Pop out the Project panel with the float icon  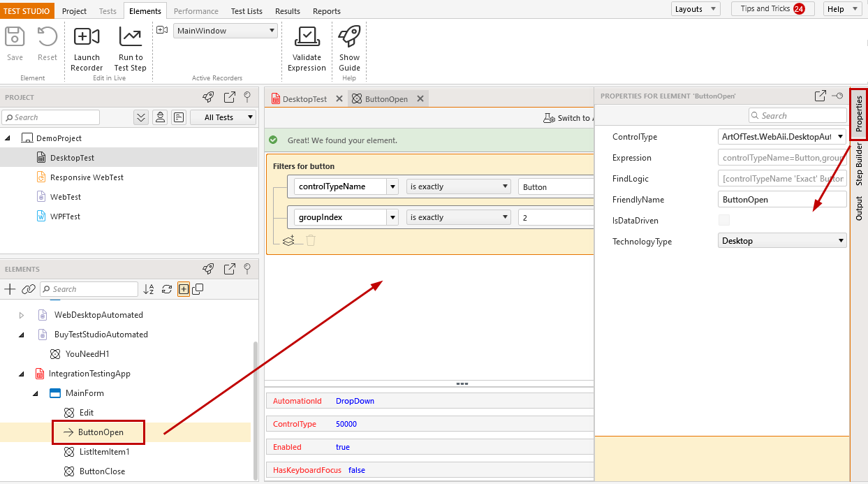coord(229,97)
